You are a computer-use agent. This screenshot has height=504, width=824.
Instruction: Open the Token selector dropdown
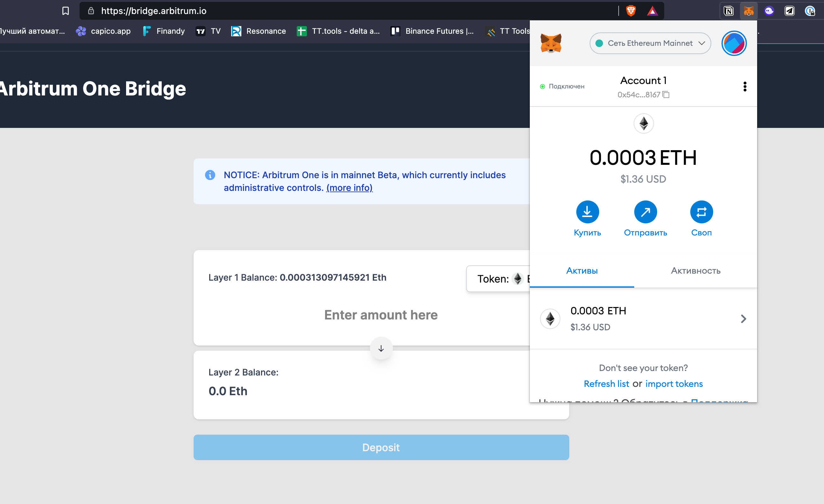tap(498, 279)
